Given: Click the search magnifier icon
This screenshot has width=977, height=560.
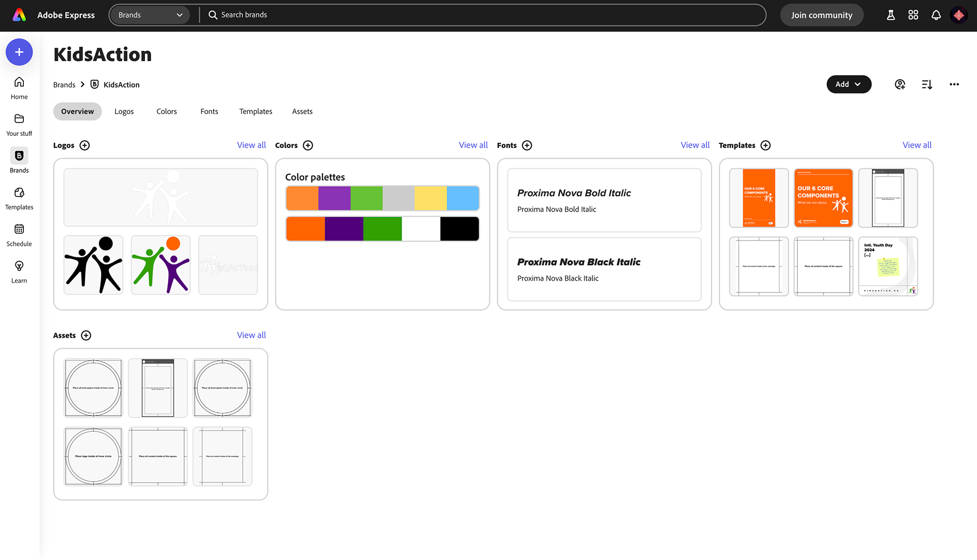Looking at the screenshot, I should 213,15.
